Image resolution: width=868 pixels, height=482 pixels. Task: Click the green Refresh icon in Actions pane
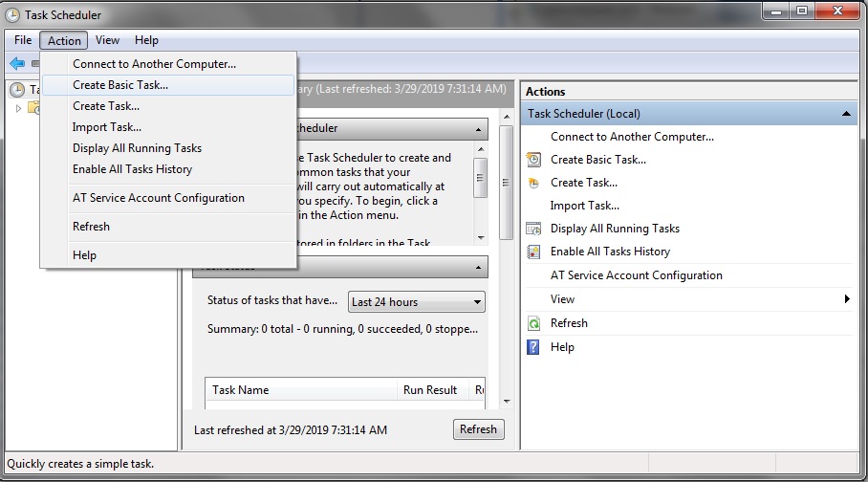[x=533, y=323]
